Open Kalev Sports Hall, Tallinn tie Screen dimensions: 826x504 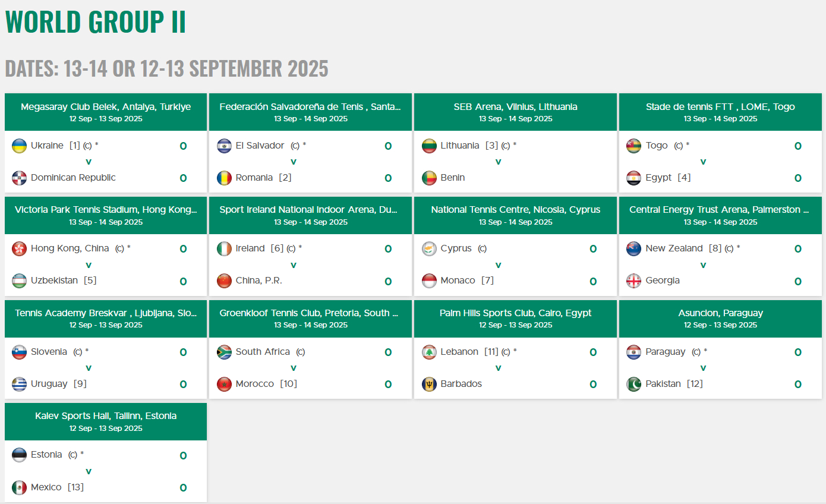(106, 421)
